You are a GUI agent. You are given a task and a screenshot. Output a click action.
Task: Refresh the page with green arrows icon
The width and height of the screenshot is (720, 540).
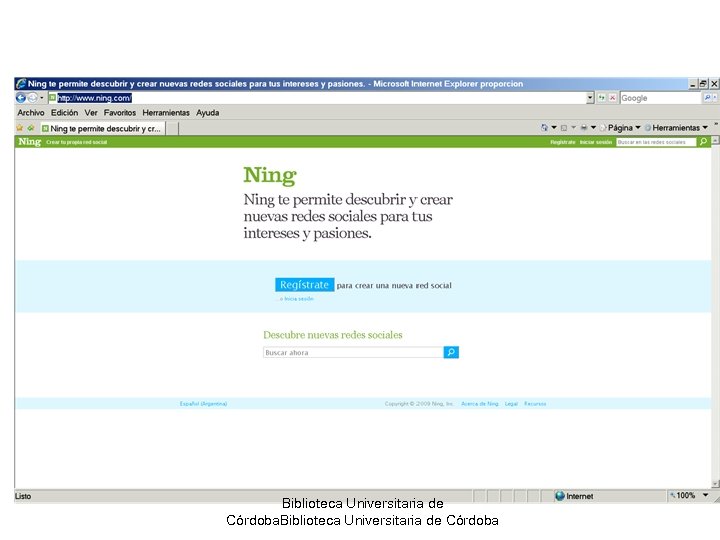coord(602,98)
